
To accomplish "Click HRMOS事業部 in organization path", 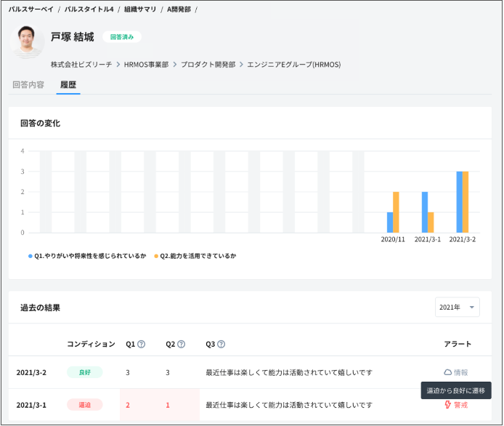I will coord(146,65).
